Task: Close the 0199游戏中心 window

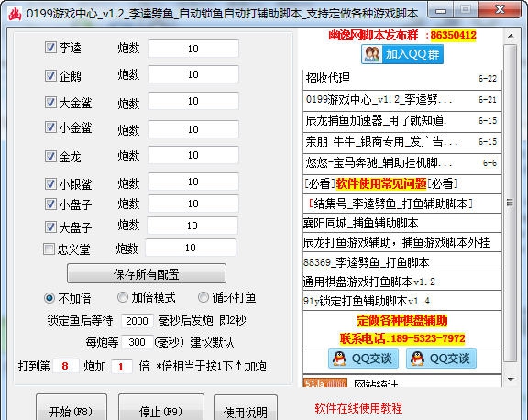Action: coord(500,9)
